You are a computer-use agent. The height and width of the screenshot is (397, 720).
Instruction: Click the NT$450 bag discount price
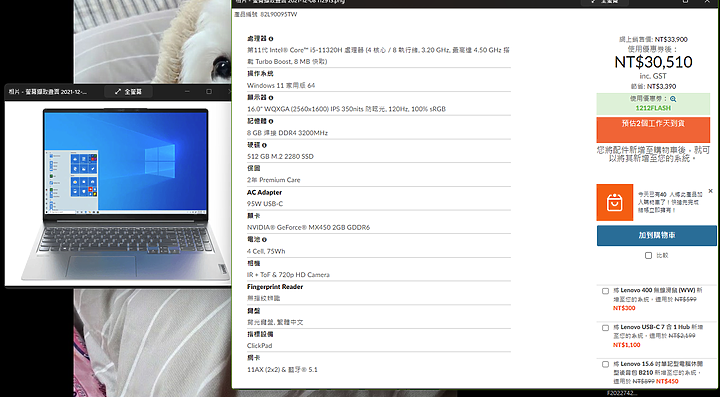667,381
